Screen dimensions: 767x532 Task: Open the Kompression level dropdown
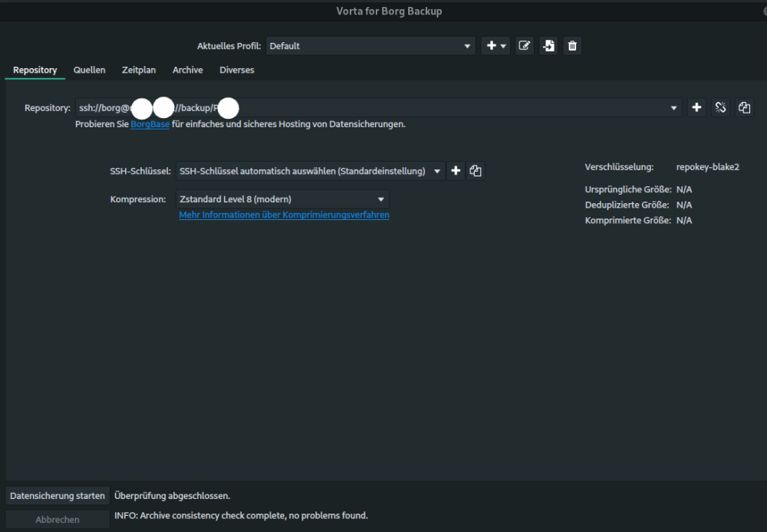coord(282,199)
